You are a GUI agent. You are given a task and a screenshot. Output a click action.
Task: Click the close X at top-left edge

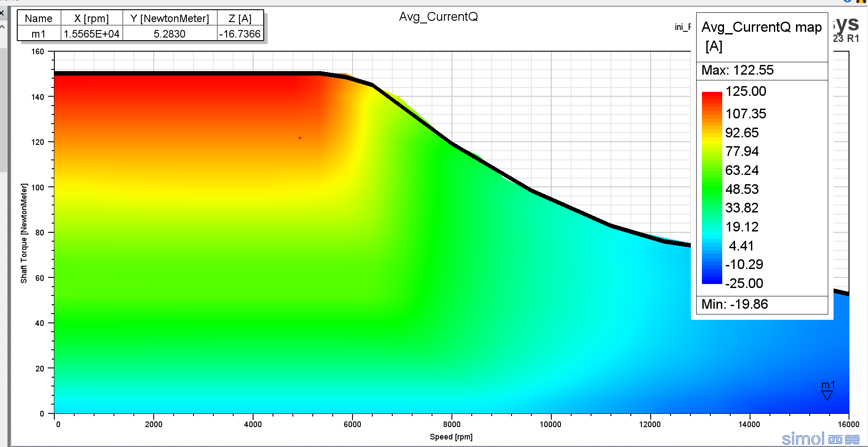[x=2, y=13]
